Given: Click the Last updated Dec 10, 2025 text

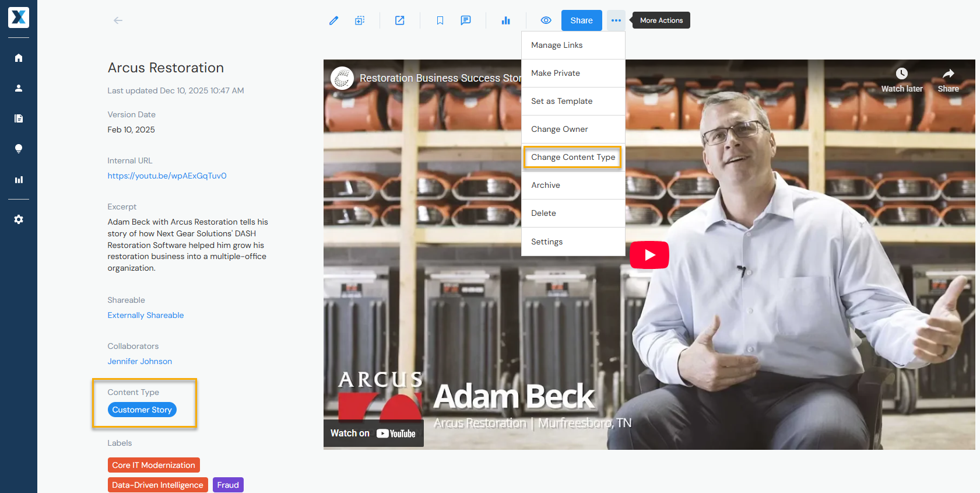Looking at the screenshot, I should [x=175, y=90].
